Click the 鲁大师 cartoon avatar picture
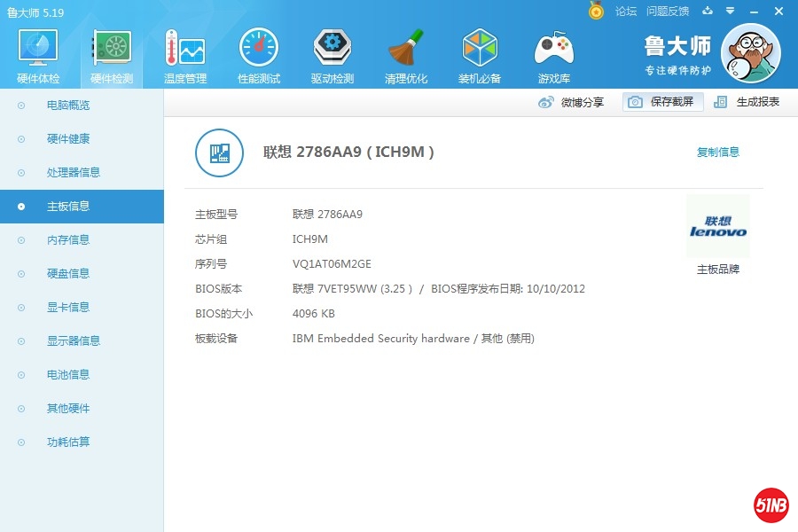The width and height of the screenshot is (798, 532). [x=750, y=53]
